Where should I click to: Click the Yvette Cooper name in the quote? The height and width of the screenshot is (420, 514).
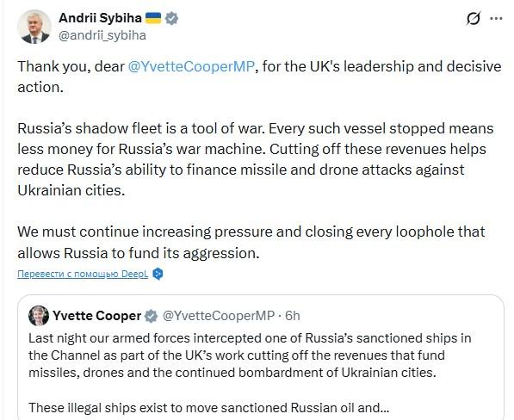point(96,316)
